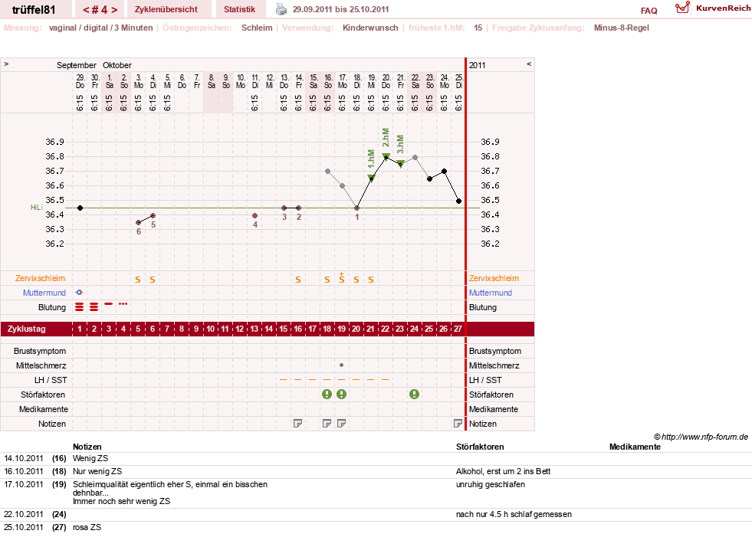Screen dimensions: 752x560
Task: Click the LH test dash on cycle day 15
Action: pos(283,379)
